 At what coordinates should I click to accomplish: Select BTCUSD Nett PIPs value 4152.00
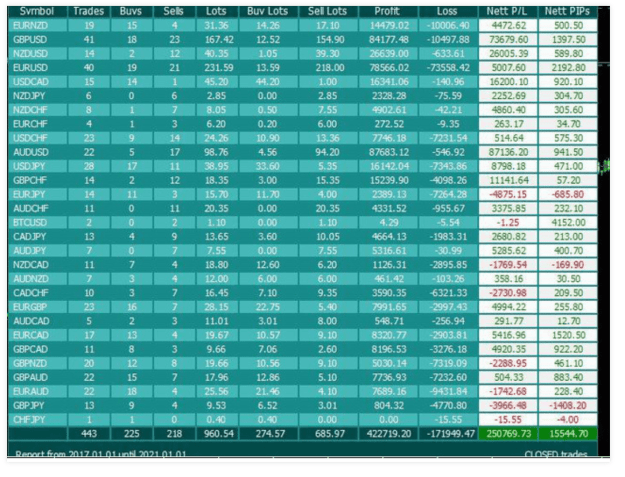(x=568, y=223)
